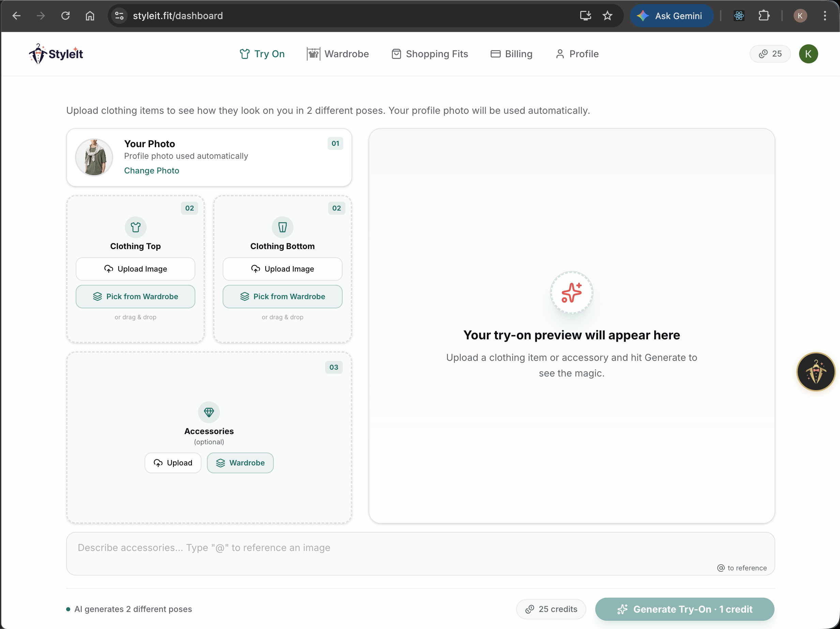Click Wardrobe button under Accessories

click(240, 463)
